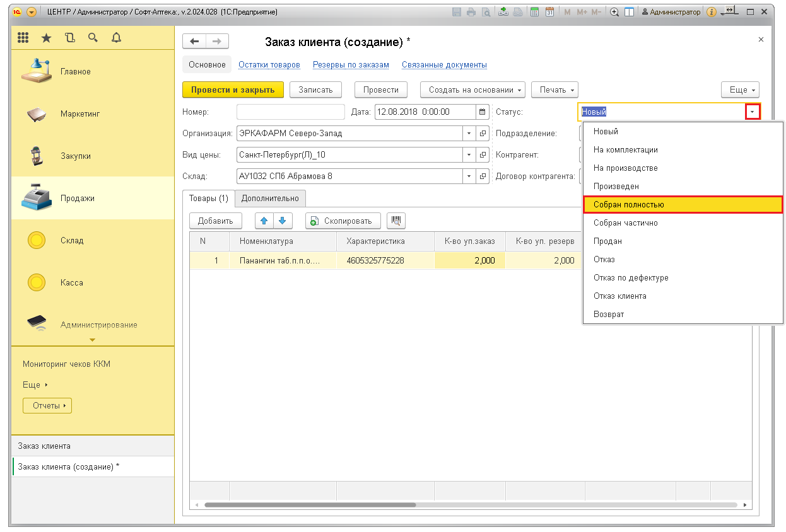Open the Создать на основании dropdown
The width and height of the screenshot is (786, 532).
pos(472,90)
